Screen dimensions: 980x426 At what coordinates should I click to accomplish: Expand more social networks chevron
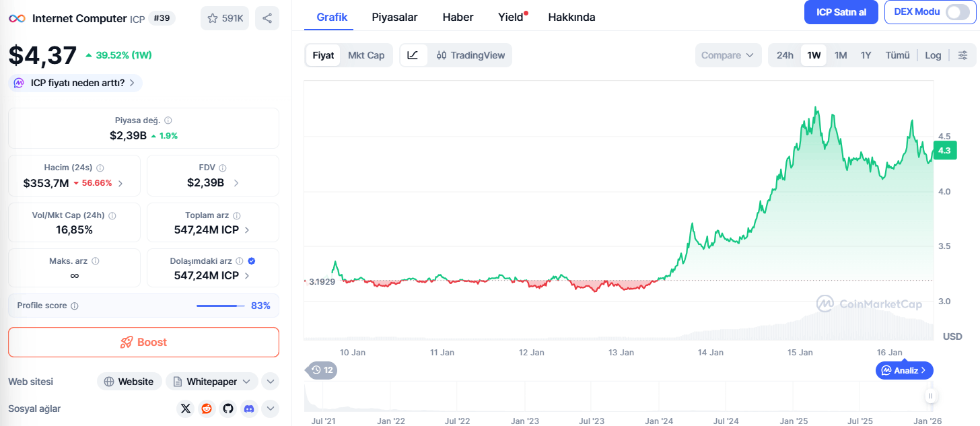click(270, 408)
